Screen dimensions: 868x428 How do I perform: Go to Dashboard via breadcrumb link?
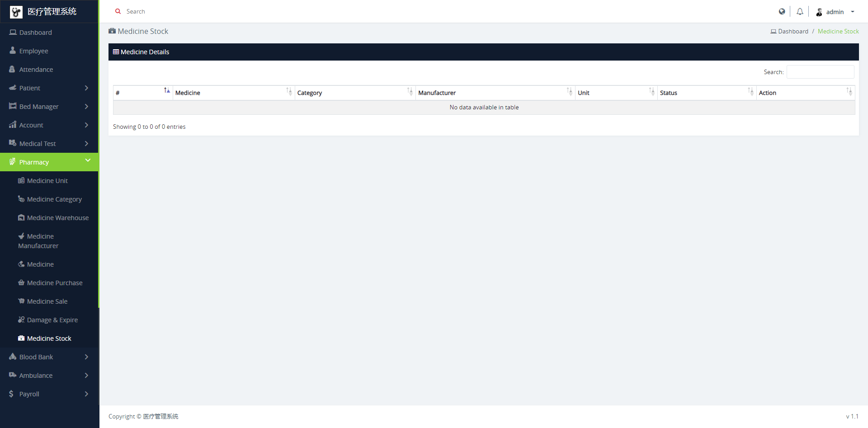pyautogui.click(x=793, y=32)
